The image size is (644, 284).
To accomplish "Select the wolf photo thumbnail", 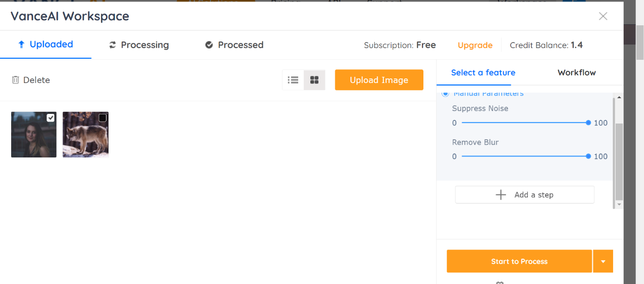I will [x=85, y=135].
